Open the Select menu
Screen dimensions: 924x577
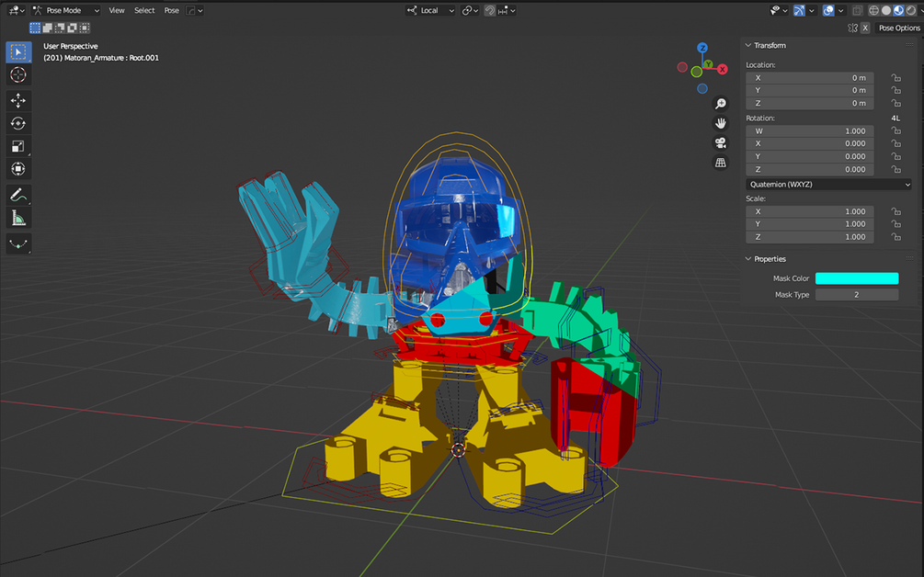(x=144, y=10)
